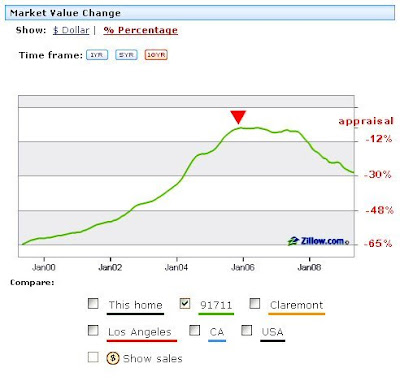Click the Jan02 axis label
400x381 pixels.
tap(110, 267)
